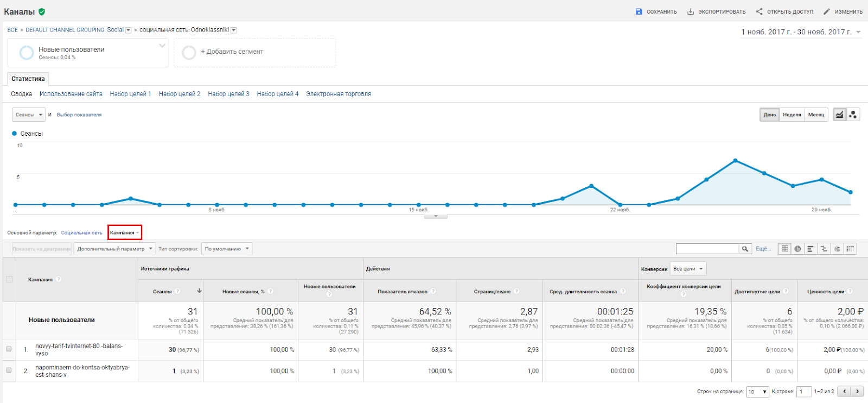
Task: Switch to motion chart dots icon
Action: pos(853,115)
